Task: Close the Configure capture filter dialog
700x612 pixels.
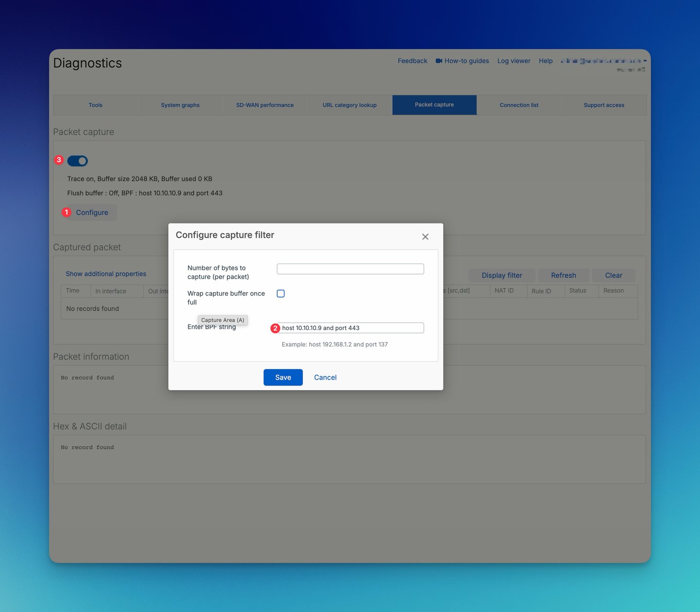Action: point(425,237)
